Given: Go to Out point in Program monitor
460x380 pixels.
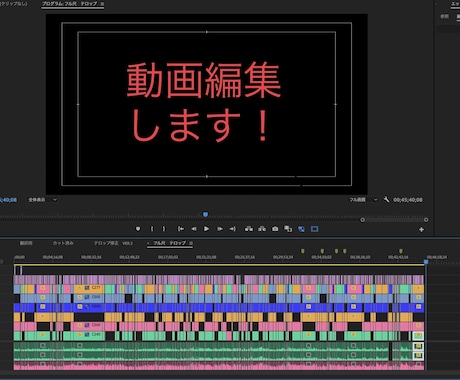Looking at the screenshot, I should (x=233, y=229).
